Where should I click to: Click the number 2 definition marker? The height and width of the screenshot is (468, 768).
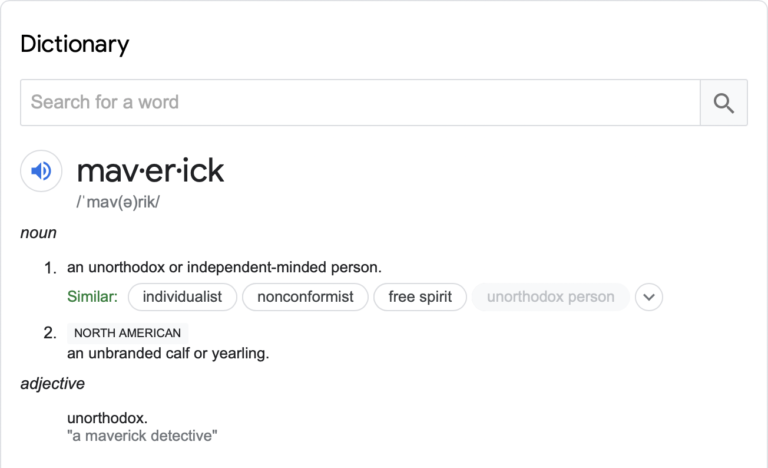click(x=49, y=333)
